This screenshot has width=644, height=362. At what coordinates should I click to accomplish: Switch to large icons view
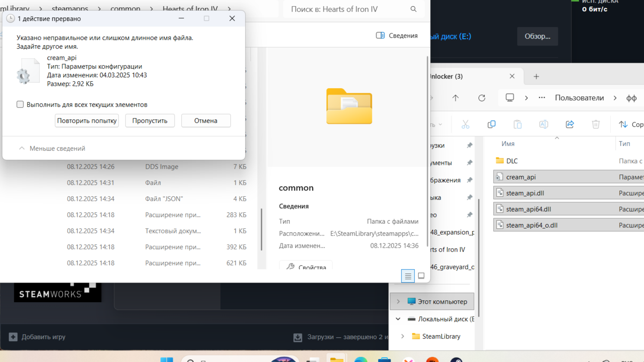coord(421,276)
